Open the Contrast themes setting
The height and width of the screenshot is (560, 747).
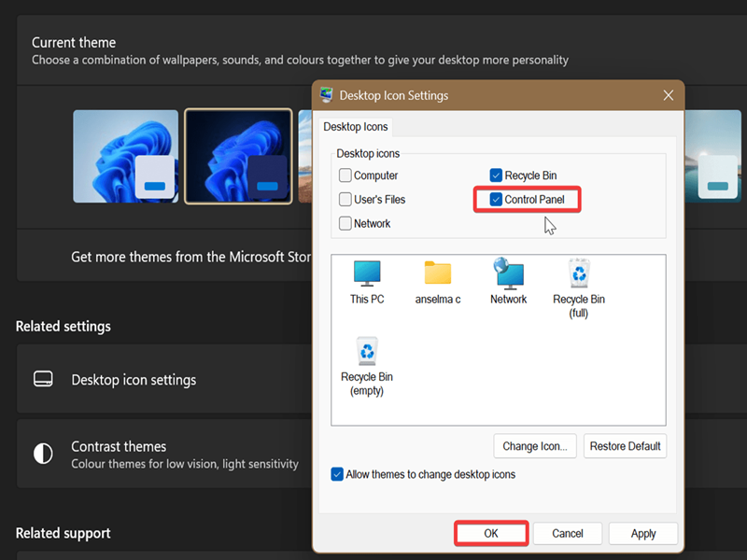tap(164, 454)
